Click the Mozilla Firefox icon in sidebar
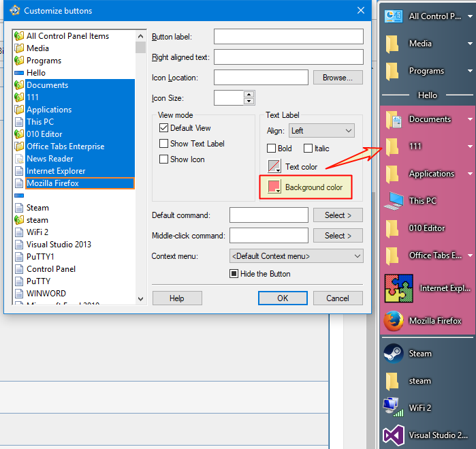The width and height of the screenshot is (476, 449). click(393, 321)
